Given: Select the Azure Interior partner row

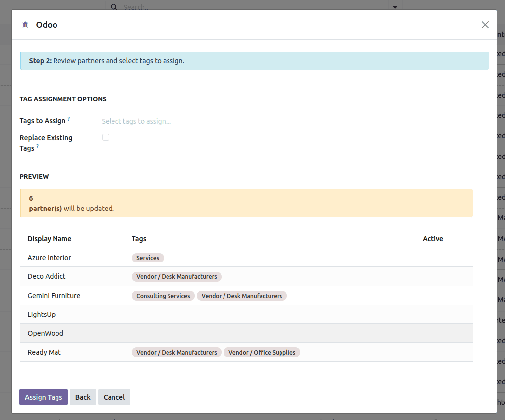Looking at the screenshot, I should [x=49, y=257].
